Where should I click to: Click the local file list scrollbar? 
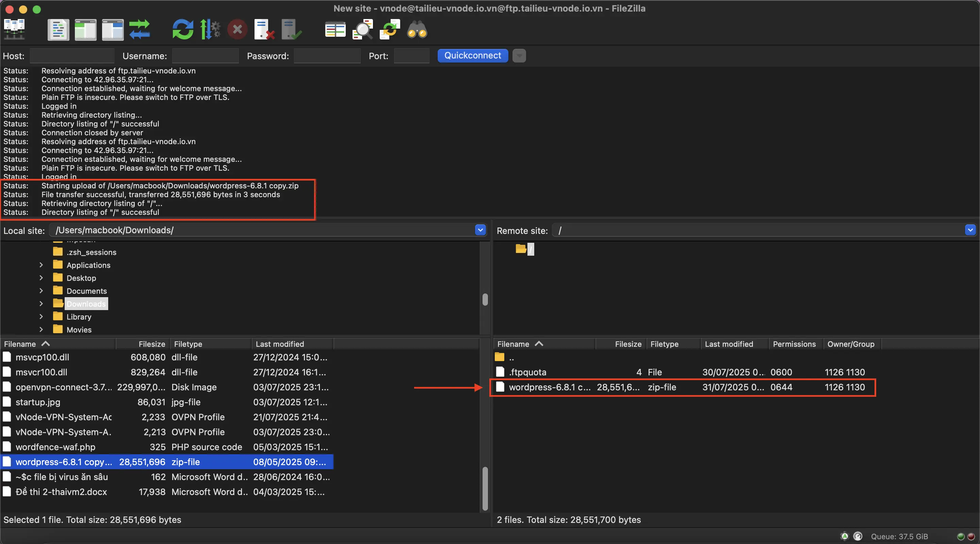pyautogui.click(x=485, y=489)
